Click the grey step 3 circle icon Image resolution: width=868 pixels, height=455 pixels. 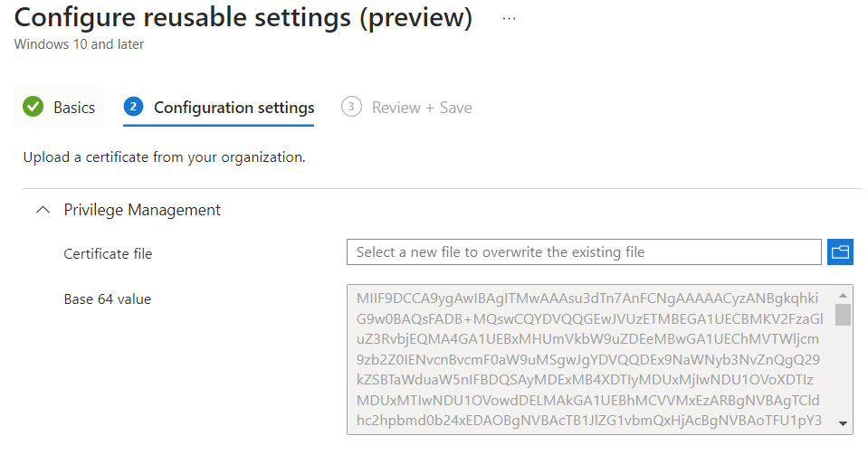point(351,106)
